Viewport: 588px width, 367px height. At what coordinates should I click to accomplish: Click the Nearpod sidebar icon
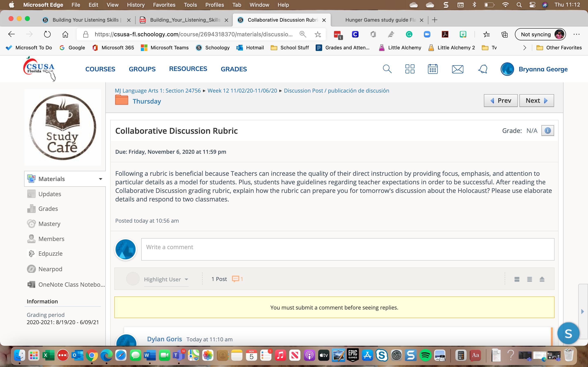(x=31, y=269)
